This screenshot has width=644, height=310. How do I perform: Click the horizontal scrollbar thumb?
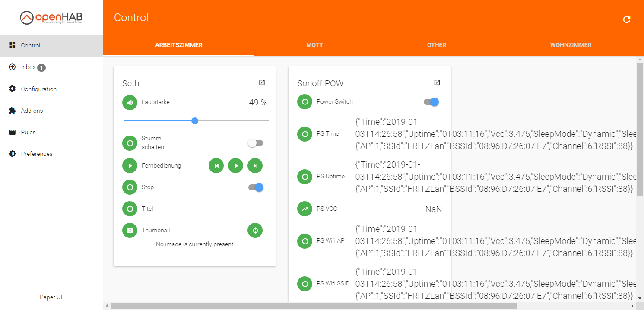(x=314, y=306)
